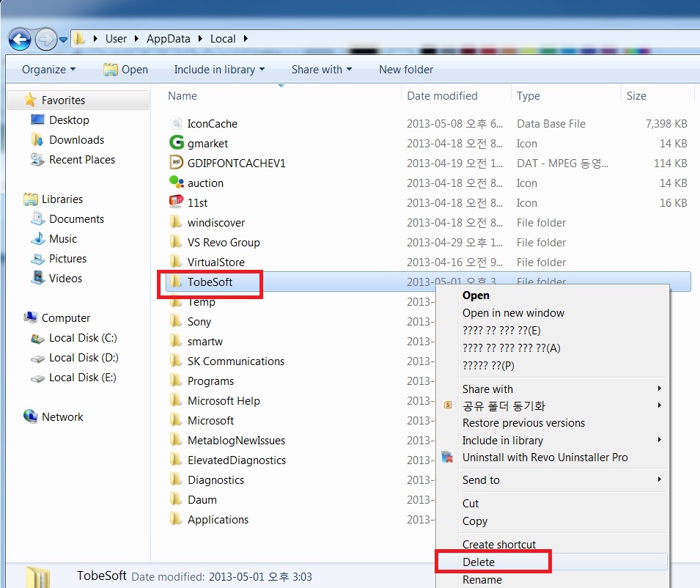Select Downloads in Favorites
This screenshot has width=700, height=588.
76,140
